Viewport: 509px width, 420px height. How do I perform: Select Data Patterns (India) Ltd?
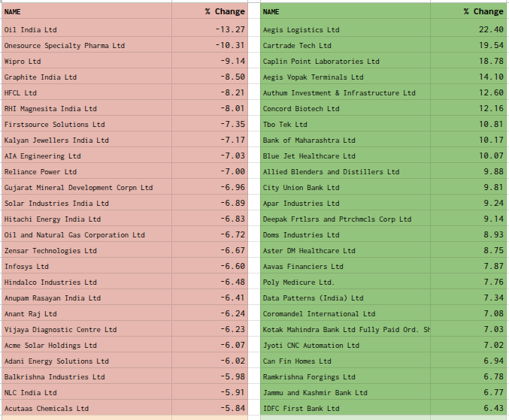(345, 298)
